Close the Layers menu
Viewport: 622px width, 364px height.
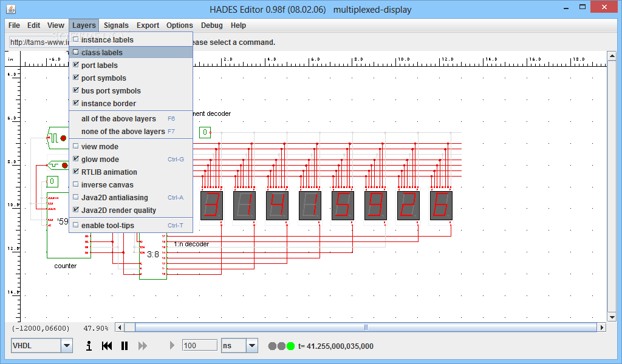click(x=84, y=25)
